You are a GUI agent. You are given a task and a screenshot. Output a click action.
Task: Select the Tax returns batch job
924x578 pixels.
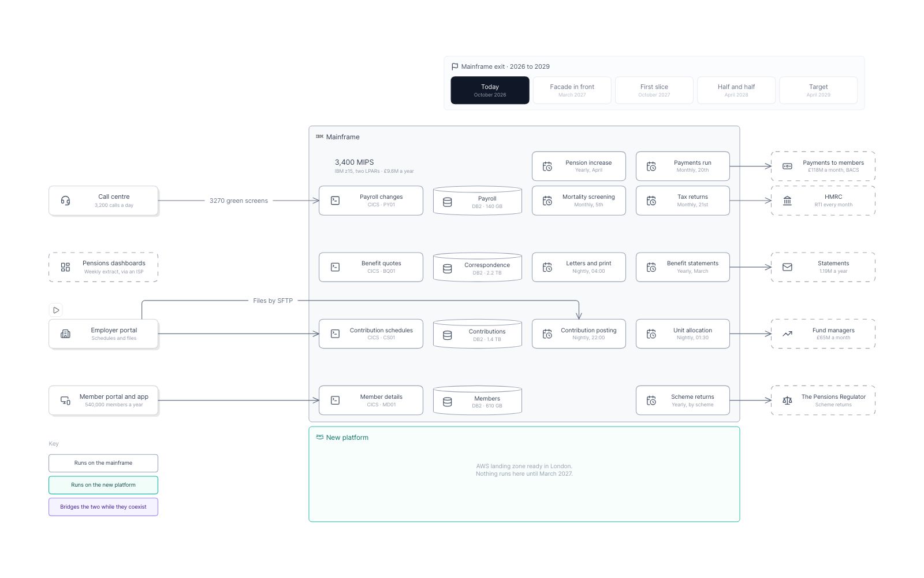point(683,201)
